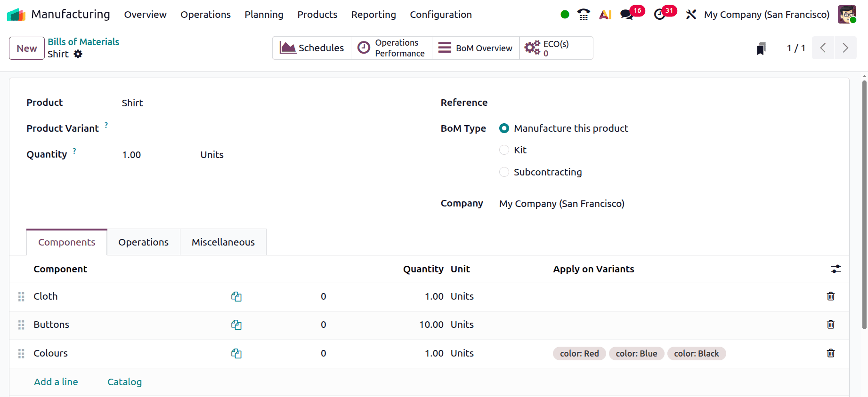Click the bookmark icon near the pager
The height and width of the screenshot is (397, 868).
coord(761,48)
